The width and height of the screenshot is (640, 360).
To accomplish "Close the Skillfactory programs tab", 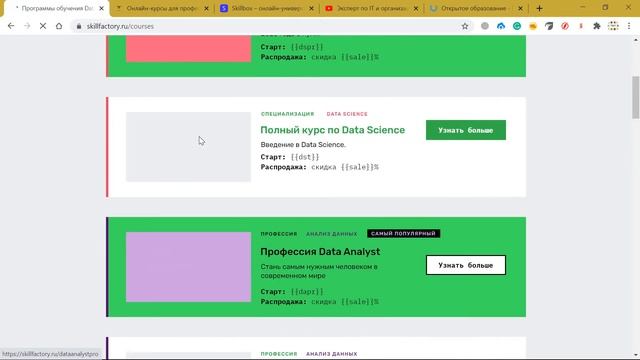I will pyautogui.click(x=102, y=8).
